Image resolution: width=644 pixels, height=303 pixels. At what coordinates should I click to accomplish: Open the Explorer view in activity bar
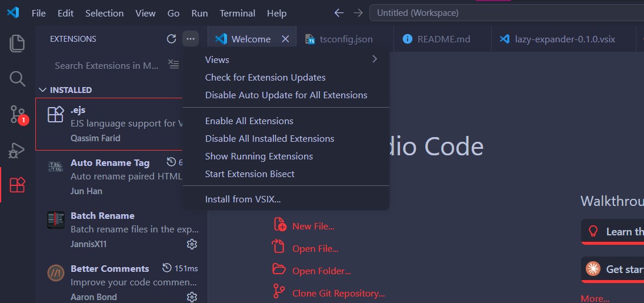(x=17, y=44)
